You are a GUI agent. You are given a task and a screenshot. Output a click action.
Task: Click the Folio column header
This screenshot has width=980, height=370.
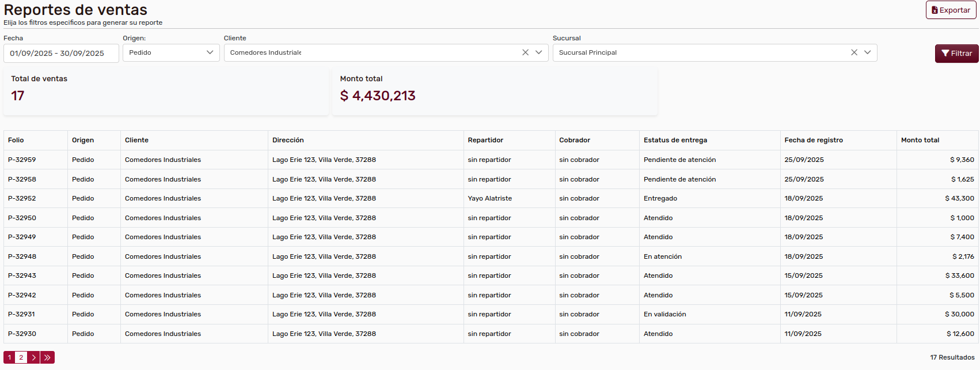coord(16,140)
